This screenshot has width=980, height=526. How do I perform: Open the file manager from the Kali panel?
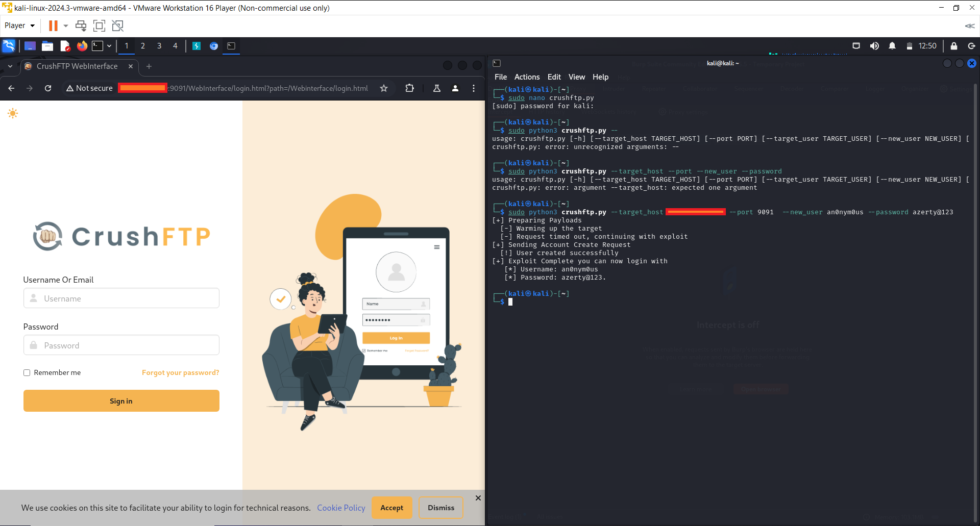pyautogui.click(x=47, y=46)
